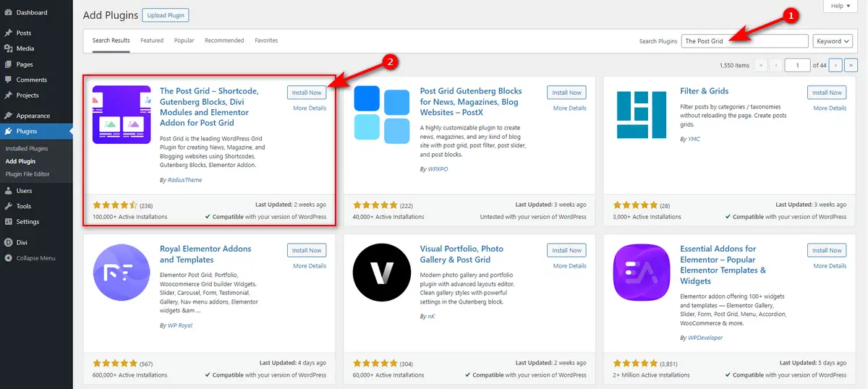Image resolution: width=868 pixels, height=389 pixels.
Task: Click the Filter & Grids plugin icon
Action: point(642,114)
